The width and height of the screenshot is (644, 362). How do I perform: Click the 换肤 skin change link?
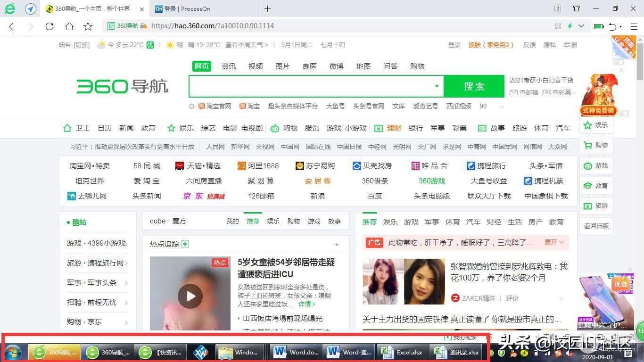click(x=490, y=45)
